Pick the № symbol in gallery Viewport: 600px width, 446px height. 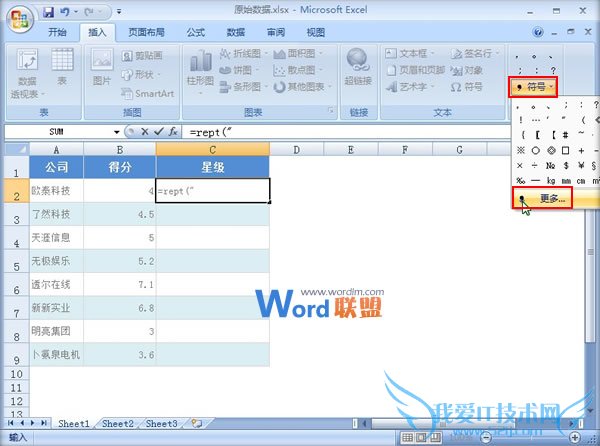[550, 165]
